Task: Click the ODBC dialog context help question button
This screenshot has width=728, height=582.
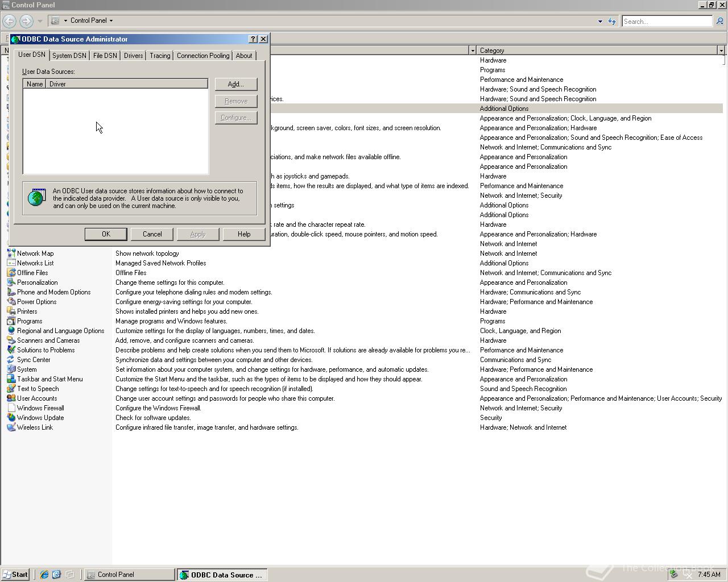Action: (253, 39)
